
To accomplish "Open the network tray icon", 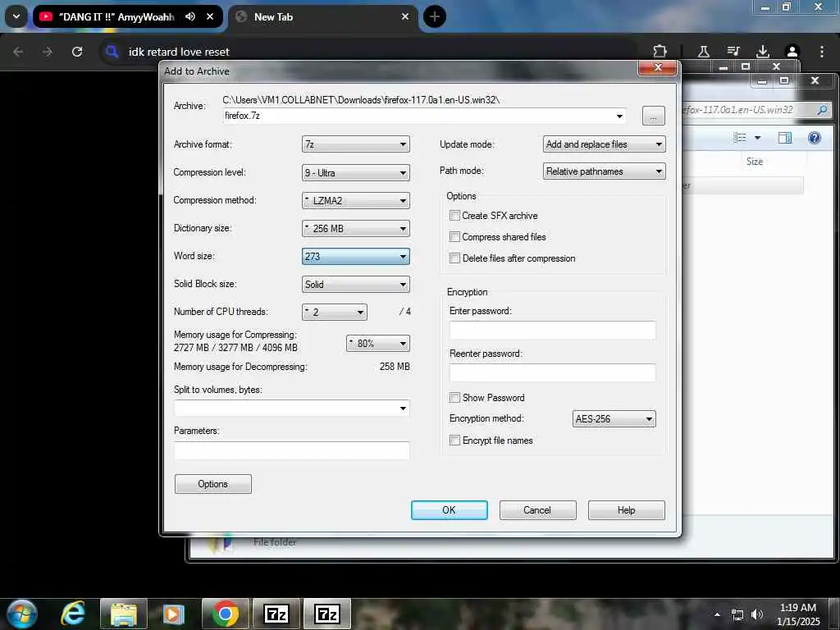I will [737, 615].
